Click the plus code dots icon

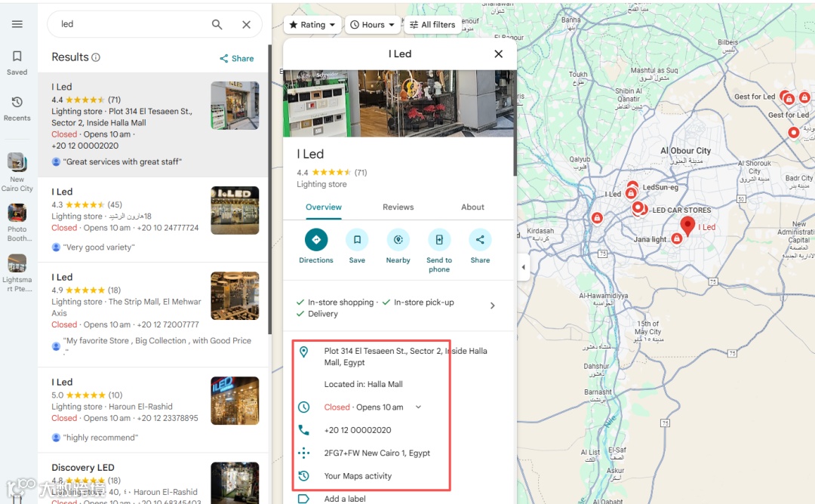(304, 453)
